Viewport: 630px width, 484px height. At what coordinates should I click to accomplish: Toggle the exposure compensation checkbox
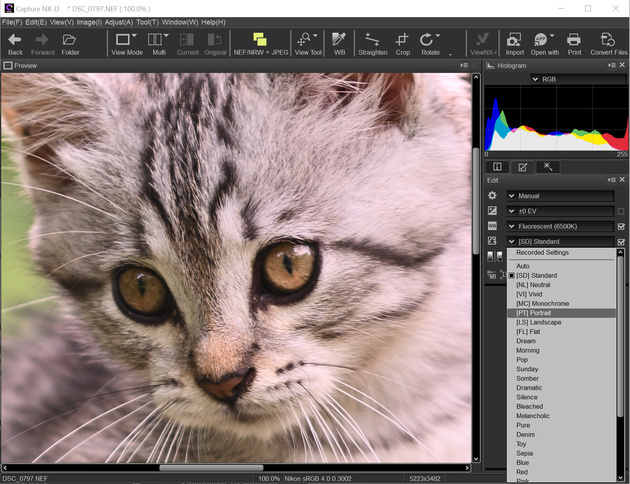[x=621, y=212]
